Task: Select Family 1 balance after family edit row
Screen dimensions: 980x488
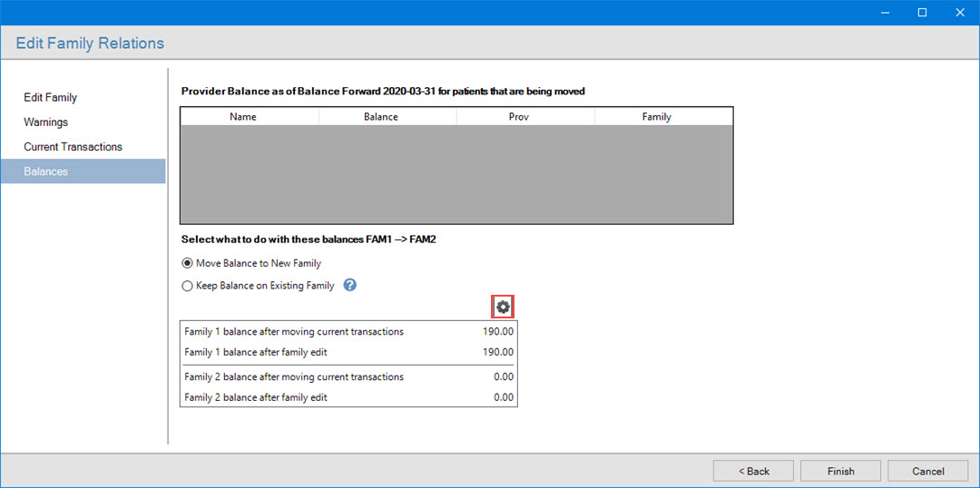Action: pyautogui.click(x=348, y=352)
